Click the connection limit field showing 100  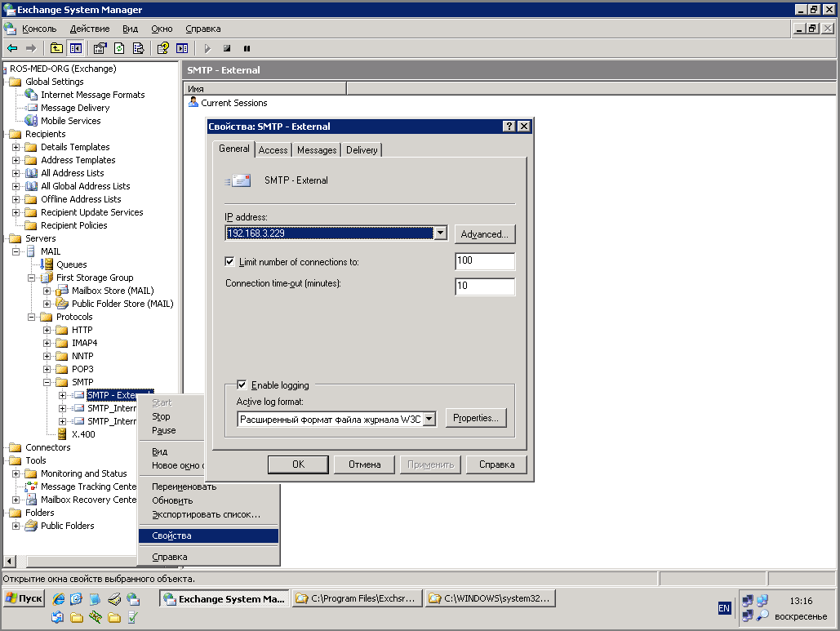point(485,261)
